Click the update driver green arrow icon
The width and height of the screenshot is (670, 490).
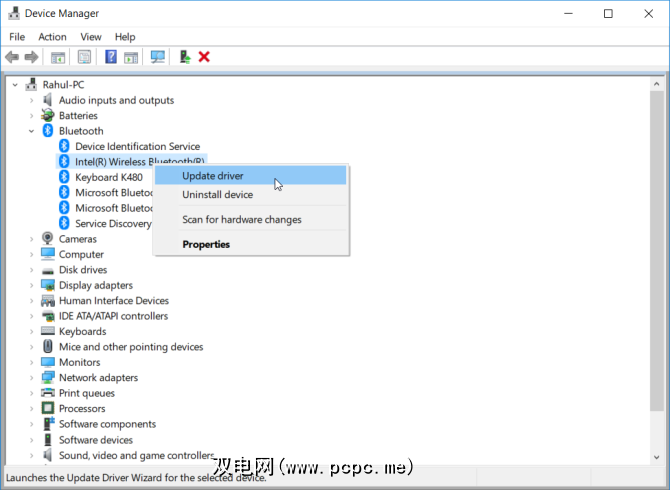[185, 57]
